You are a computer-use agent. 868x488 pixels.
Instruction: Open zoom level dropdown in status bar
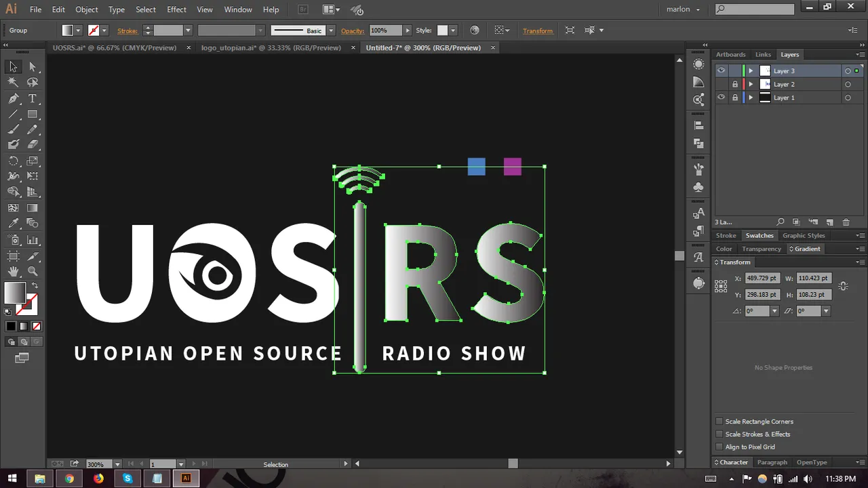pos(117,464)
